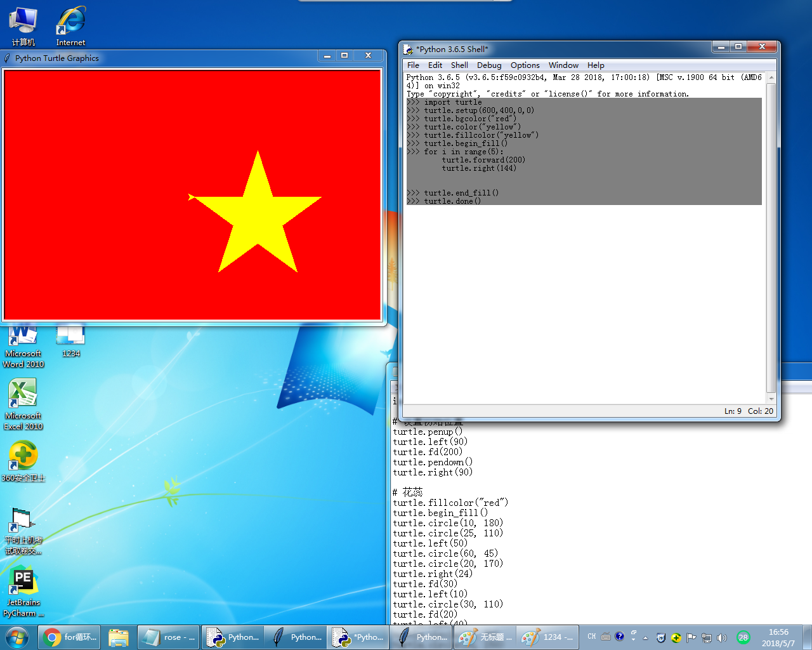Switch to the rose Notepad taskbar item
The image size is (812, 650).
(169, 637)
